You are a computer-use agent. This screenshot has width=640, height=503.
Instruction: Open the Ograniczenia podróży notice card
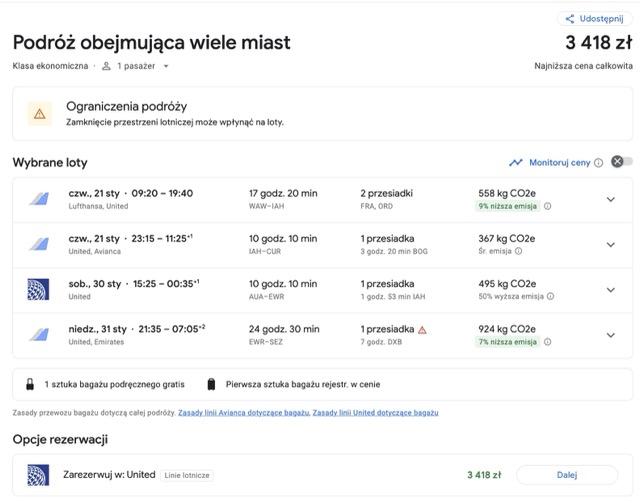(x=322, y=114)
